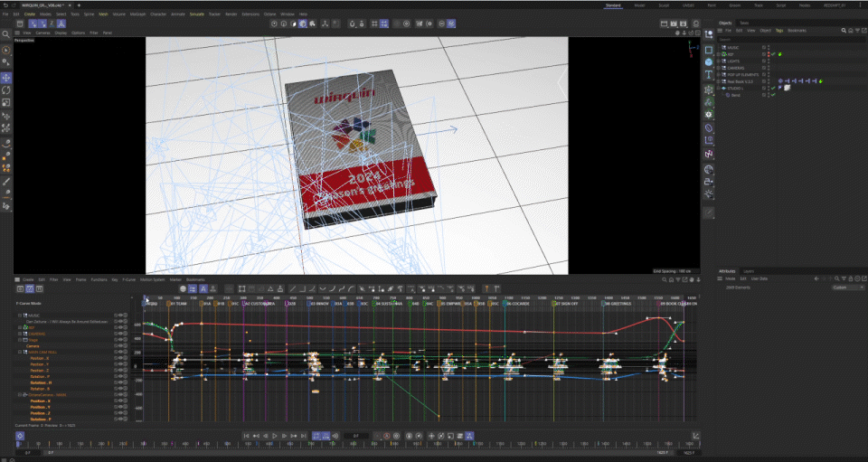Select the Rotate tool in left toolbar
Image resolution: width=868 pixels, height=462 pixels.
(x=6, y=90)
